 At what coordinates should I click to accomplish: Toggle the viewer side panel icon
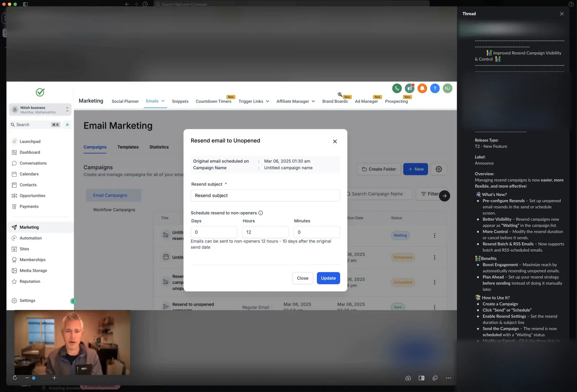pos(421,378)
